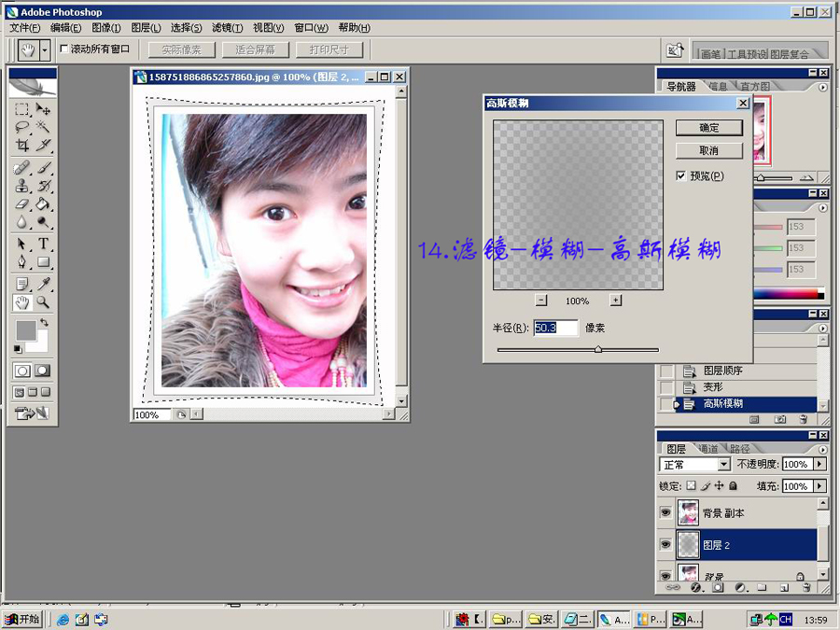Select the Move tool
840x630 pixels.
tap(43, 109)
